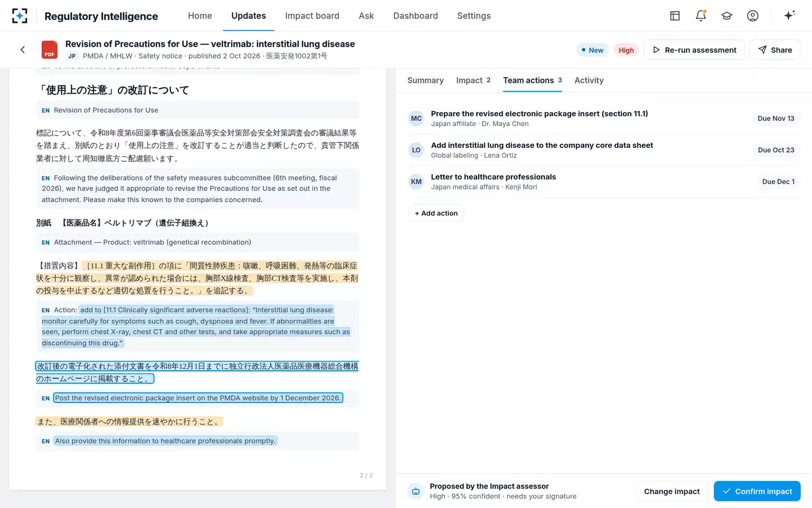Go to the Dashboard nav item

click(x=416, y=16)
